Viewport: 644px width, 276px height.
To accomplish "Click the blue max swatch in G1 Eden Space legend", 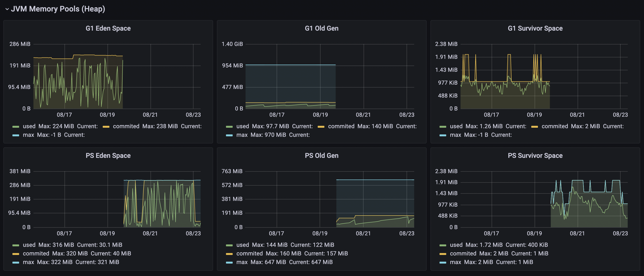I will (x=16, y=135).
